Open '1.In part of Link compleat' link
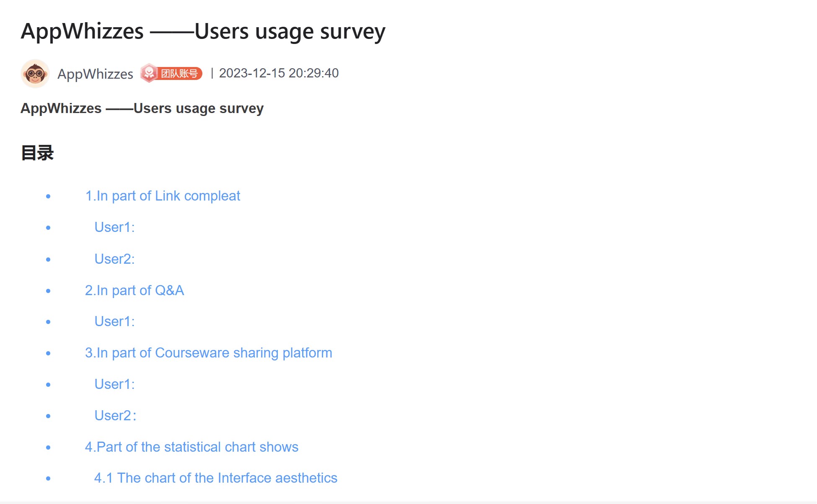 coord(163,196)
